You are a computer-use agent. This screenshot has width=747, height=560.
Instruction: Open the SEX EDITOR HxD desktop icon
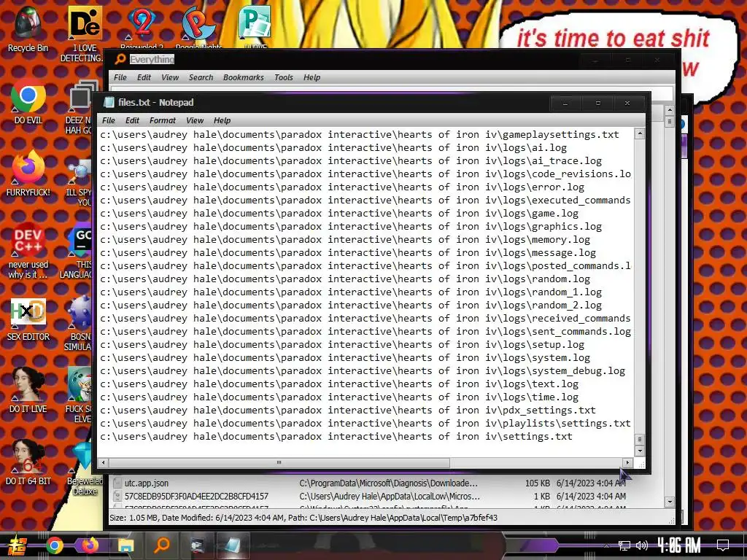click(x=28, y=319)
